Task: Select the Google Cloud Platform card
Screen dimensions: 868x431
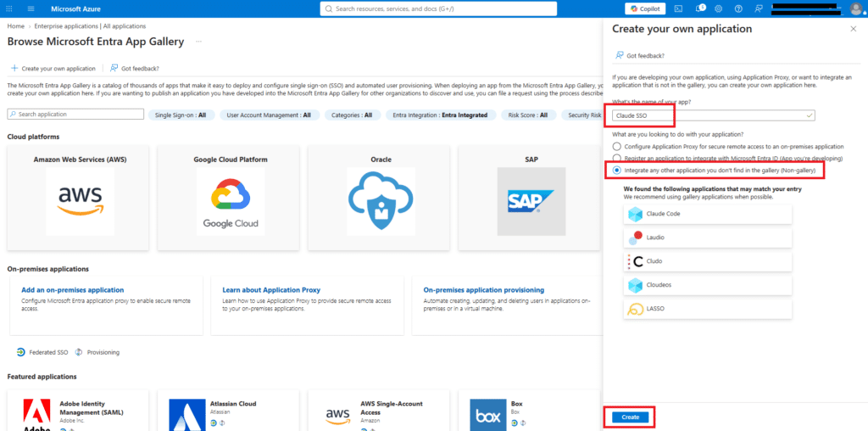Action: [229, 198]
